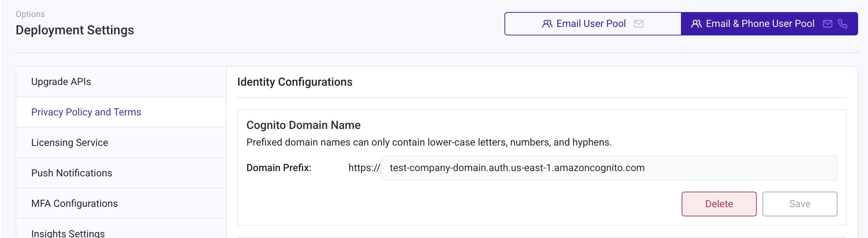Click the users icon in Email & Phone User Pool
The image size is (868, 238).
[696, 24]
